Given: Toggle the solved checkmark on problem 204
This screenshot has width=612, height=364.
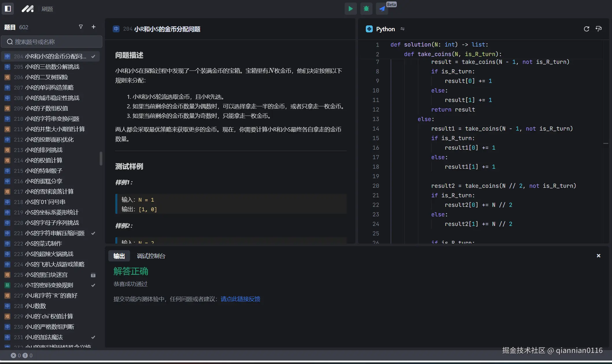Looking at the screenshot, I should tap(93, 56).
